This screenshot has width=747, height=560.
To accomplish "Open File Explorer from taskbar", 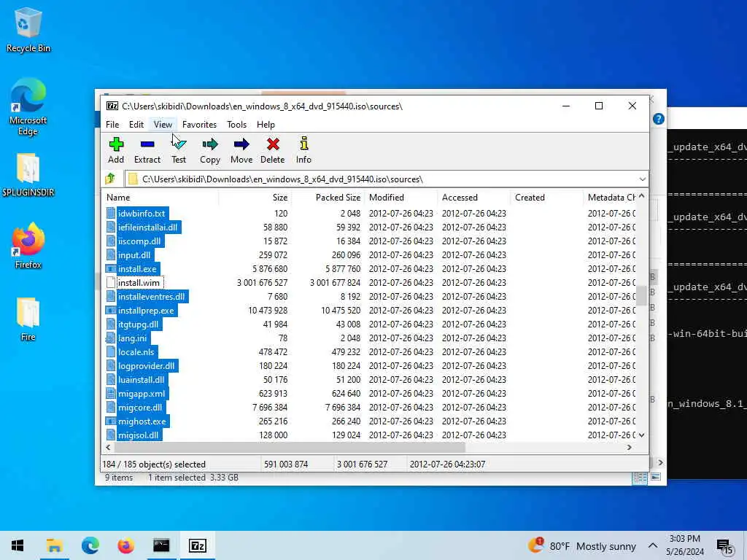I will coord(54,545).
